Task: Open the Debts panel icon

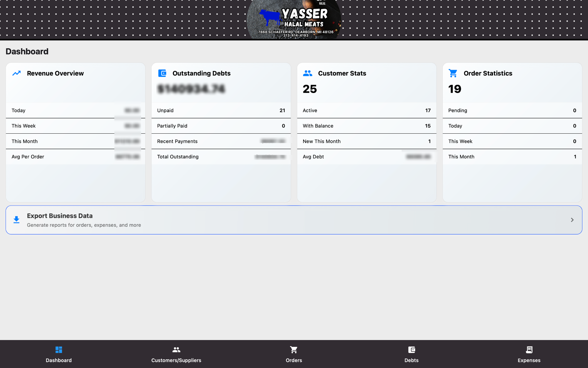Action: pos(412,350)
